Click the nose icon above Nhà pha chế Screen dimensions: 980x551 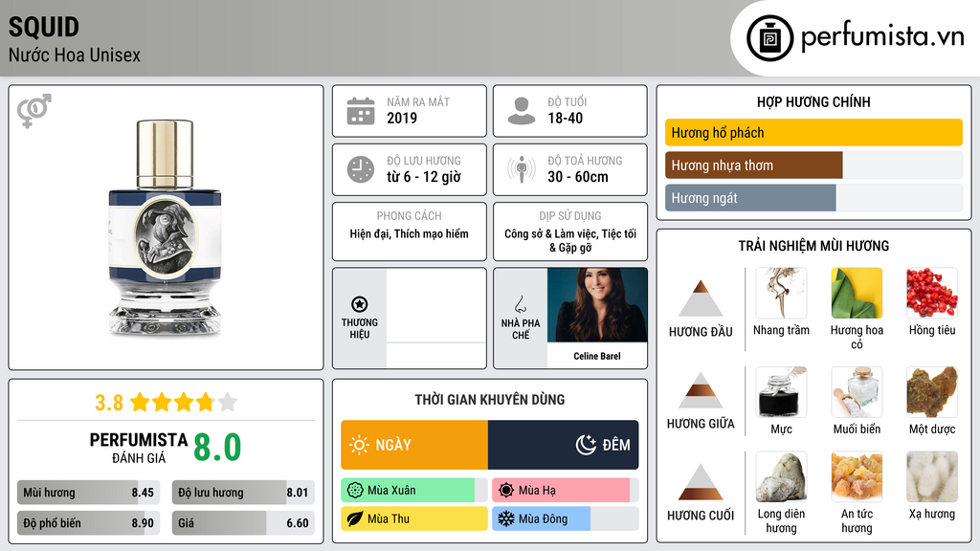tap(520, 304)
